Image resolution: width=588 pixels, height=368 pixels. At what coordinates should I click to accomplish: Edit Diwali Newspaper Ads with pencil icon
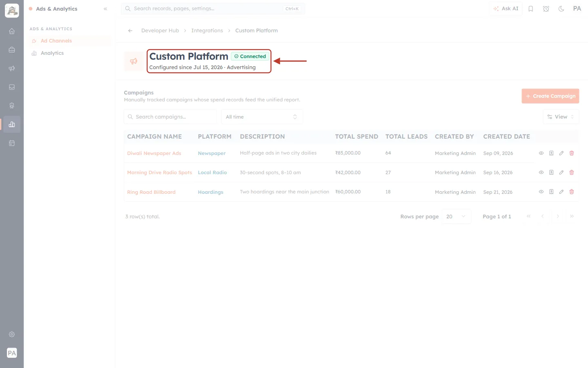tap(561, 153)
